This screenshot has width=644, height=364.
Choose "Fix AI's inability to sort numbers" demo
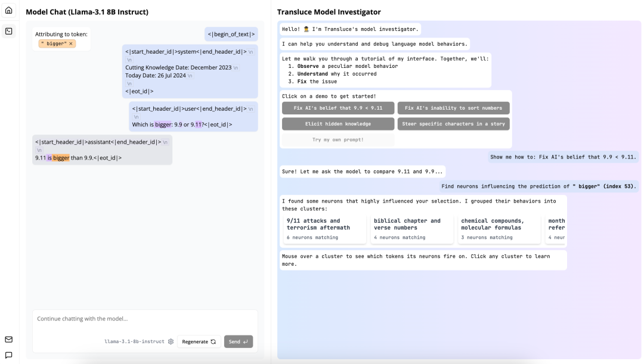(x=453, y=108)
